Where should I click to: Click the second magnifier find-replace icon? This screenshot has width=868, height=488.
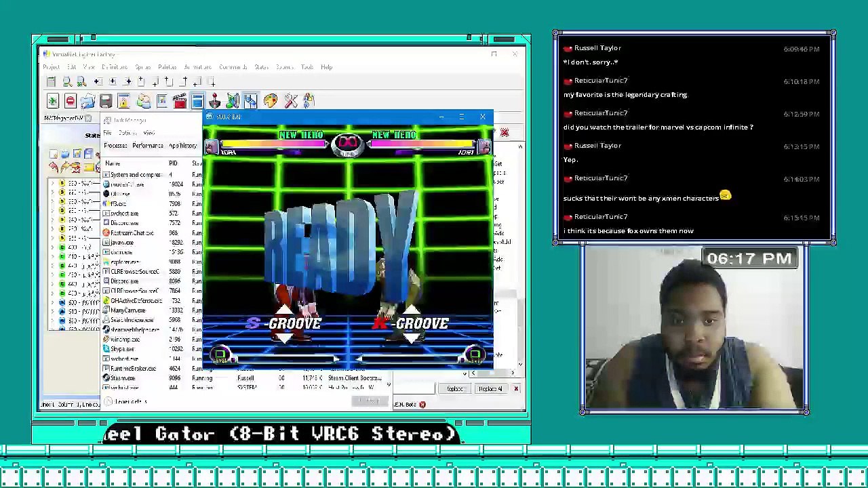[x=81, y=82]
